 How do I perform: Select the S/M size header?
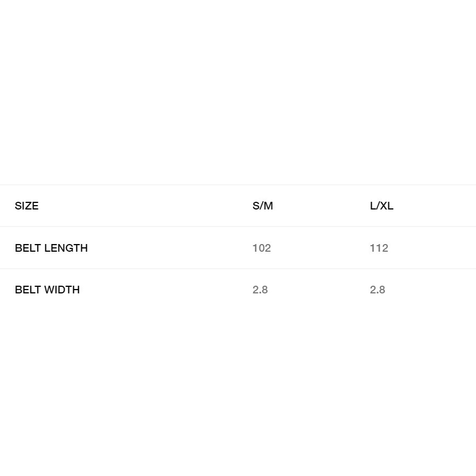click(x=263, y=206)
